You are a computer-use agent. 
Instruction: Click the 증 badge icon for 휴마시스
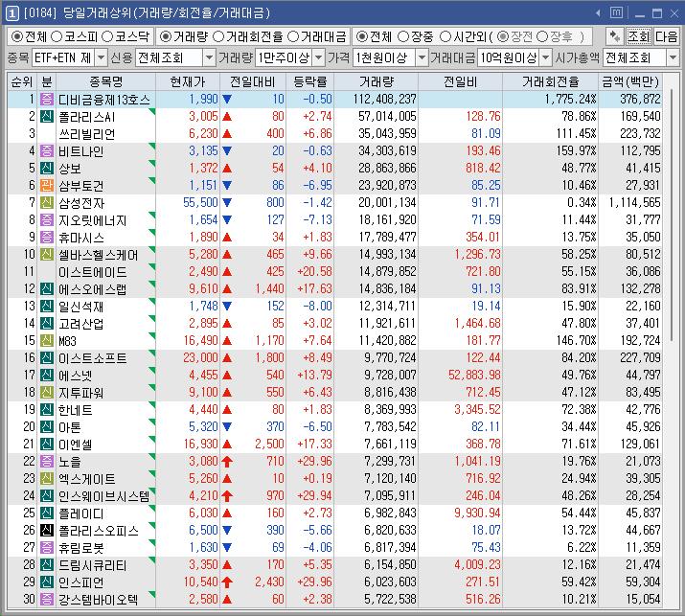pyautogui.click(x=47, y=238)
